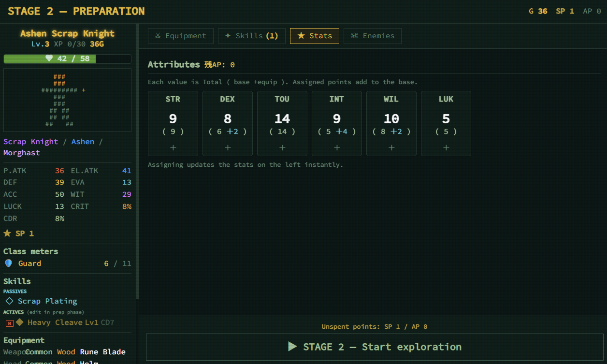Viewport: 607px width, 364px height.
Task: Click the ACC value 50
Action: [59, 194]
